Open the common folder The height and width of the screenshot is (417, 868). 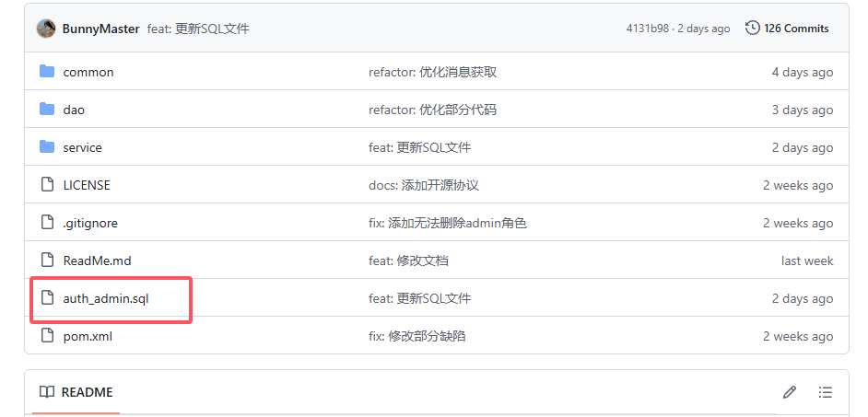[x=88, y=72]
